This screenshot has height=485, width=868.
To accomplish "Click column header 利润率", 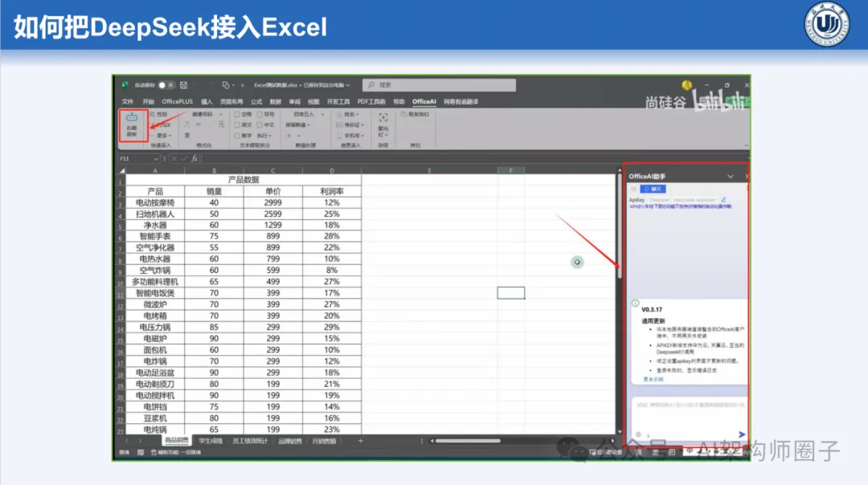I will tap(332, 191).
